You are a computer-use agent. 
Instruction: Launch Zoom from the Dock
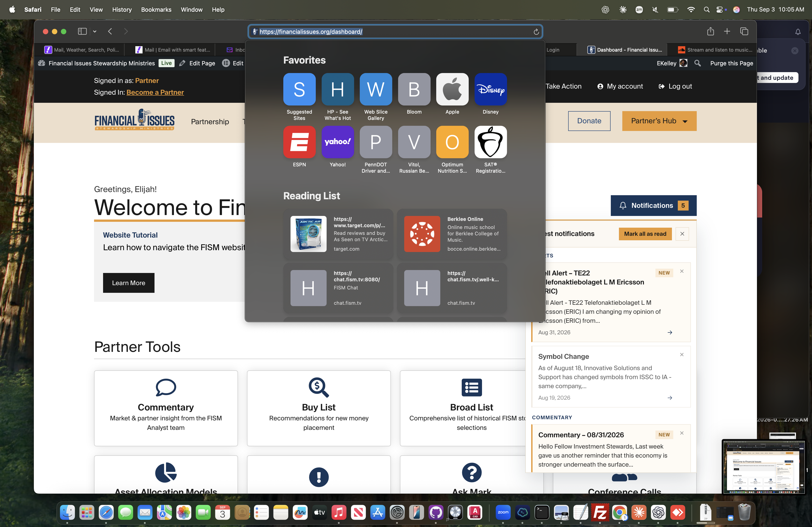pos(503,512)
